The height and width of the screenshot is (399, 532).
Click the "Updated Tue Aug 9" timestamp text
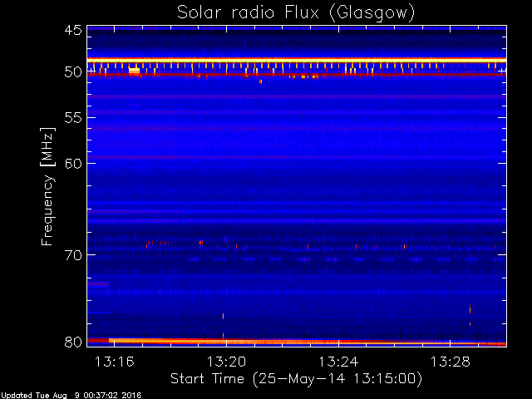click(71, 396)
